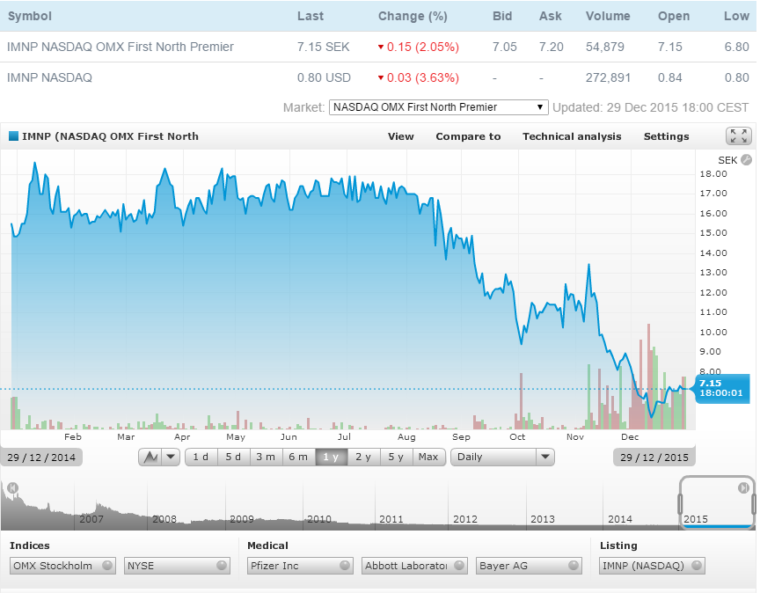This screenshot has width=760, height=593.
Task: Select the 3 m time range
Action: 266,457
